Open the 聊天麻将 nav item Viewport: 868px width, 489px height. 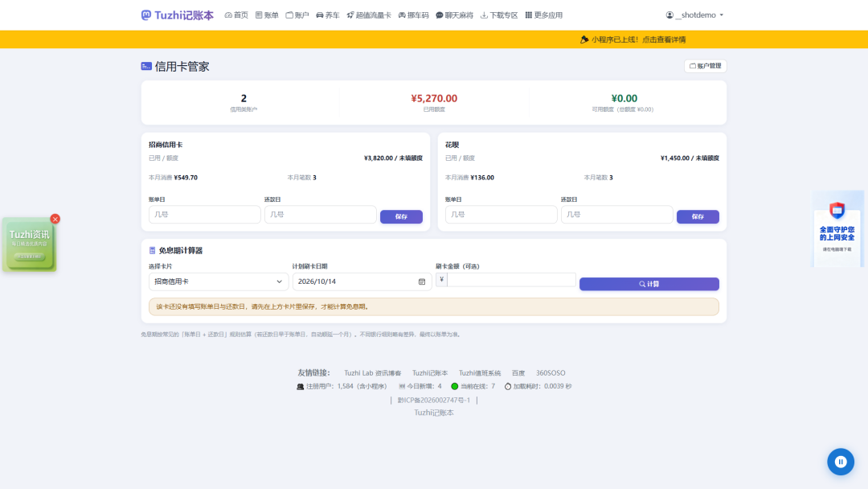point(454,15)
